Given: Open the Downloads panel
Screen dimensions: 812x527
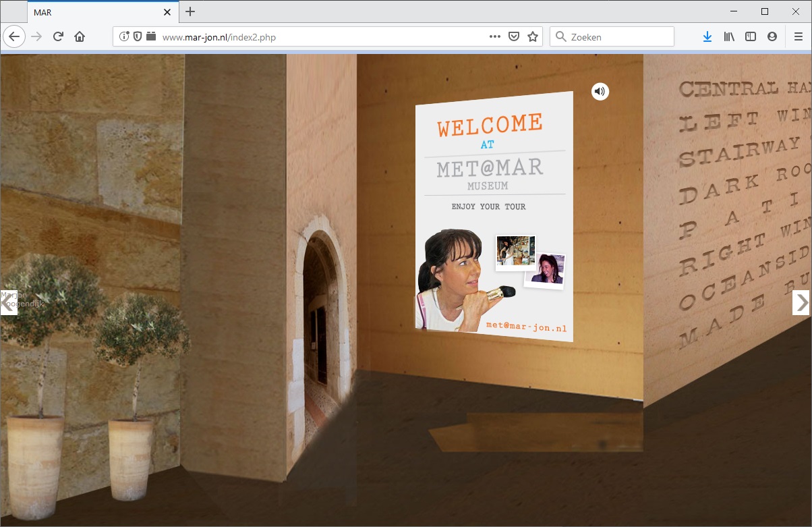Looking at the screenshot, I should tap(707, 37).
